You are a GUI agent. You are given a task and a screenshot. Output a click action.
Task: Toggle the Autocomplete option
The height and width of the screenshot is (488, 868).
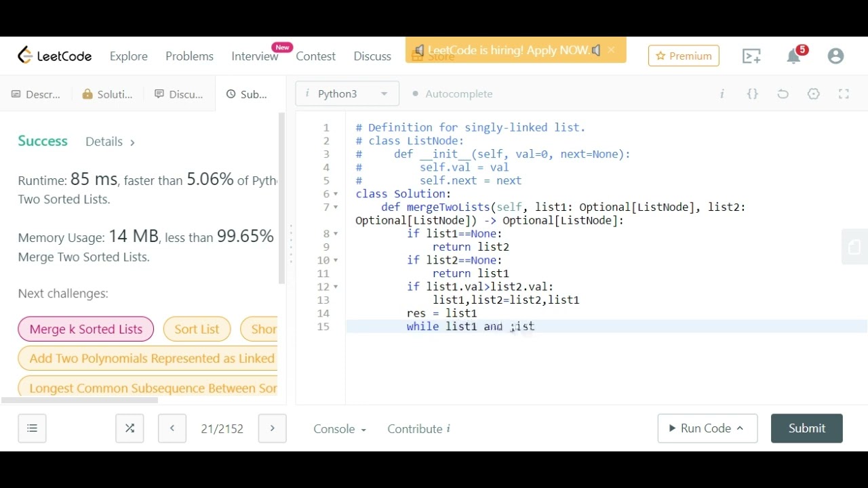click(452, 94)
